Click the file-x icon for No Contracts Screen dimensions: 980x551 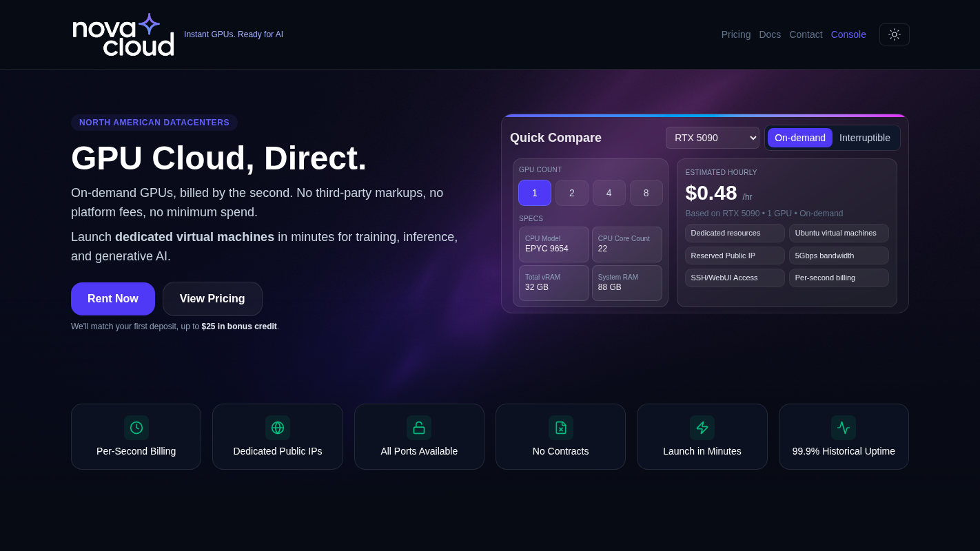pyautogui.click(x=561, y=428)
